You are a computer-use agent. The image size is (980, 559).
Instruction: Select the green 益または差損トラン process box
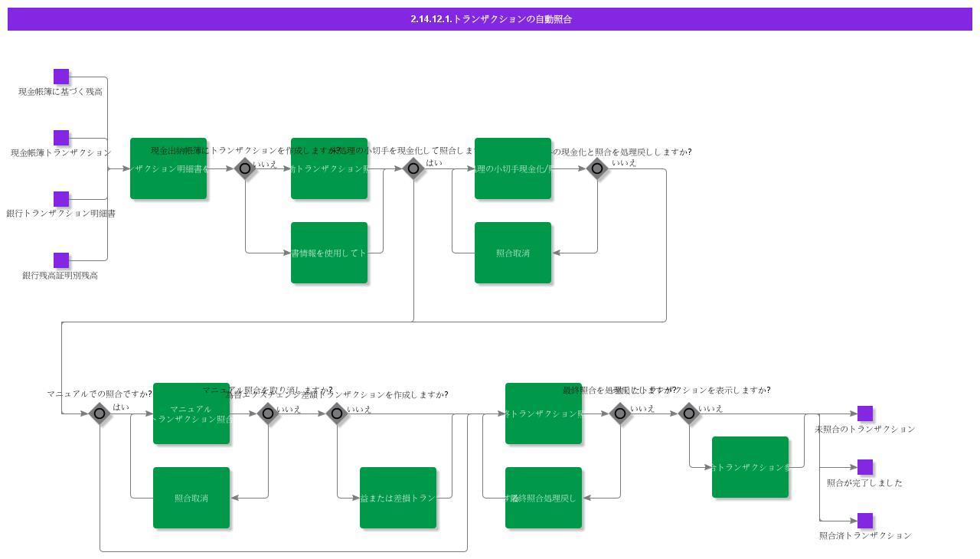pyautogui.click(x=398, y=498)
